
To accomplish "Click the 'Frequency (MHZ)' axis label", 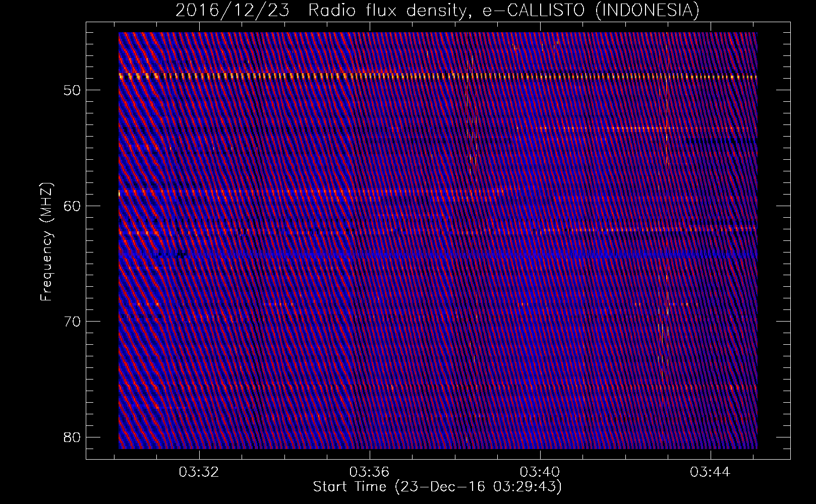I will click(x=46, y=241).
